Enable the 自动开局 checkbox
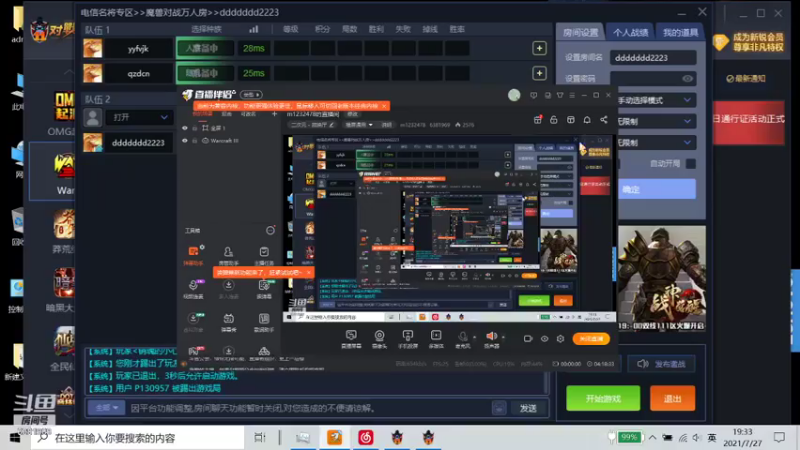Screen dimensions: 800x450 tap(691, 164)
